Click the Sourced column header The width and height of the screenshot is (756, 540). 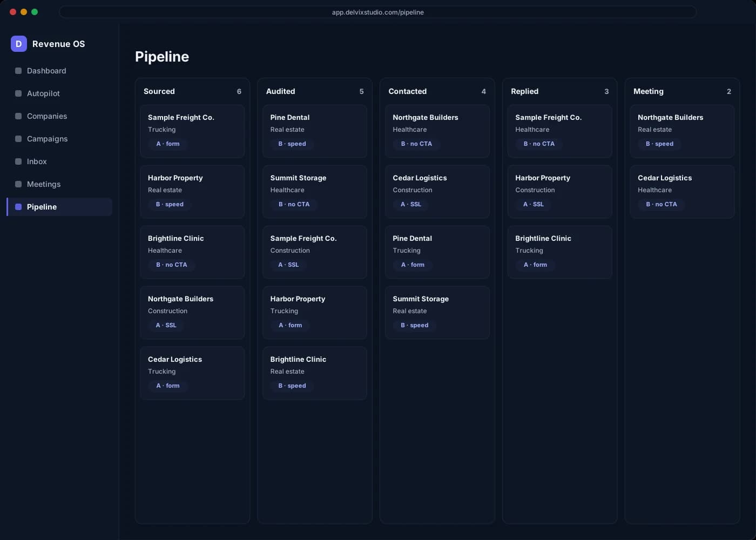pyautogui.click(x=159, y=91)
